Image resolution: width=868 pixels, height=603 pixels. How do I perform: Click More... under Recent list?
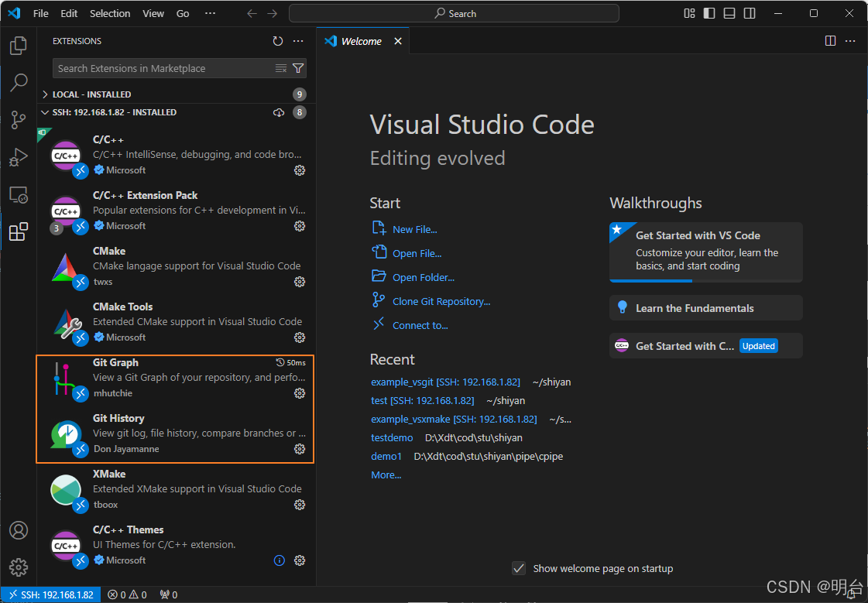pos(386,475)
